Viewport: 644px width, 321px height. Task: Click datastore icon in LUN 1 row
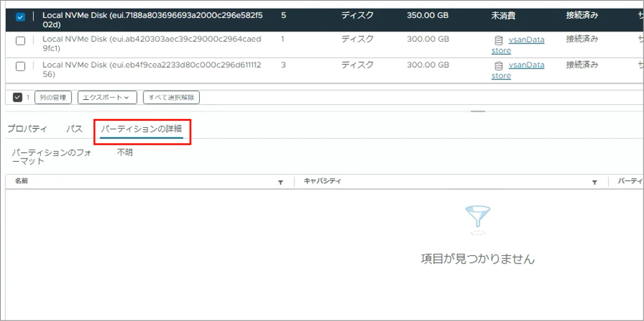499,40
